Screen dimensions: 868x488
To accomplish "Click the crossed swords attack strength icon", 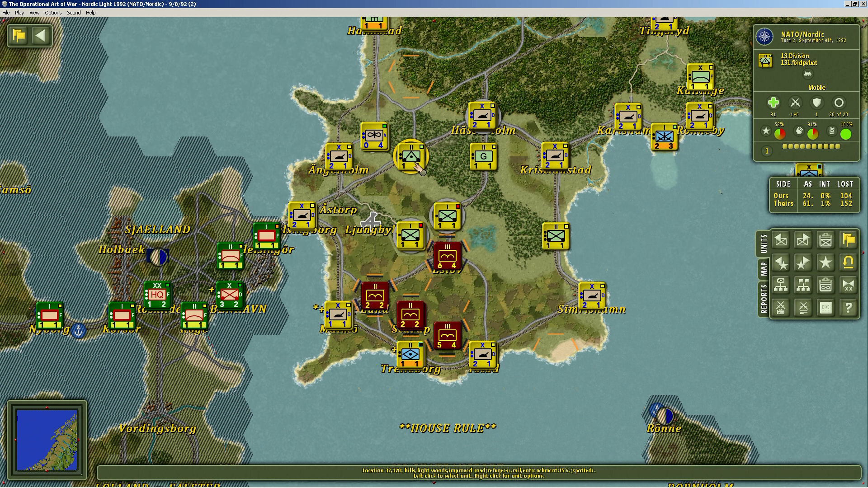I will (x=795, y=103).
